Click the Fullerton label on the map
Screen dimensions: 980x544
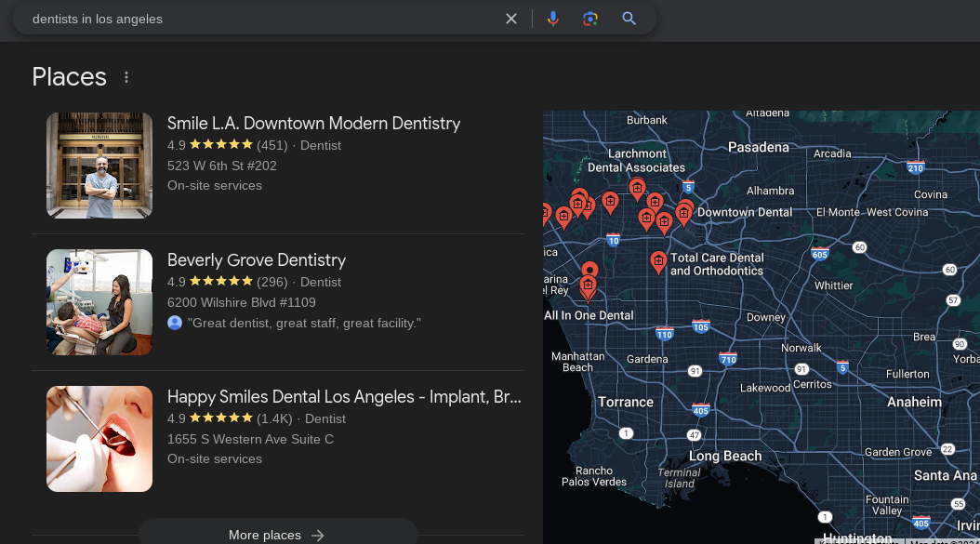tap(907, 374)
